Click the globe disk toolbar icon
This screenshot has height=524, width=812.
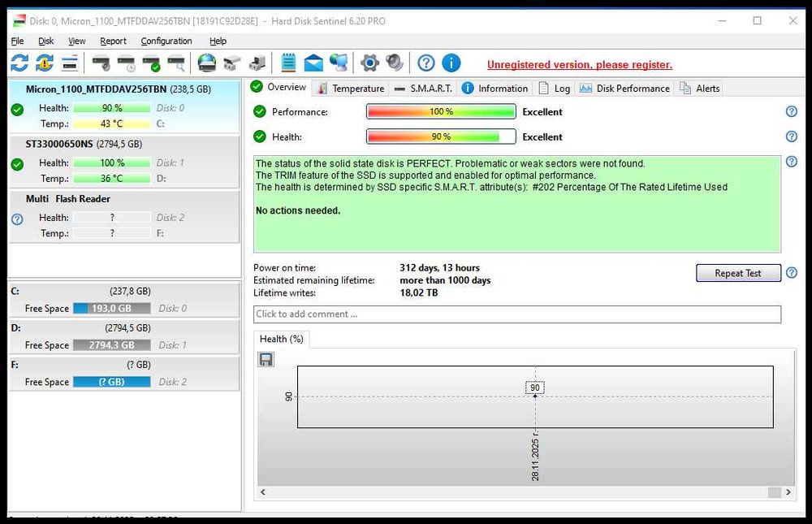coord(206,63)
